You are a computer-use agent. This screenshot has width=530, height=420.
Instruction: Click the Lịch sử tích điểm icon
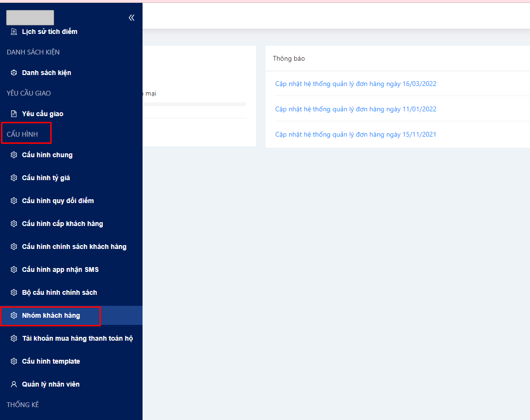tap(13, 32)
